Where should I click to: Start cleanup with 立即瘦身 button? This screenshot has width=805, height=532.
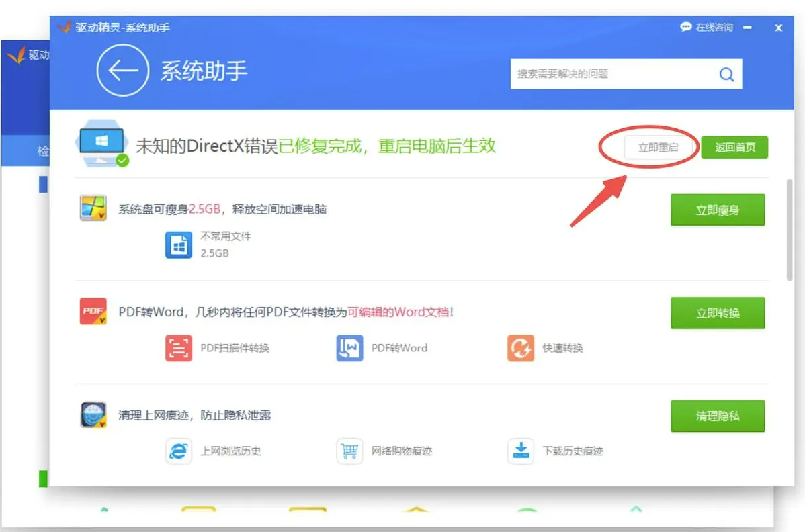coord(717,210)
